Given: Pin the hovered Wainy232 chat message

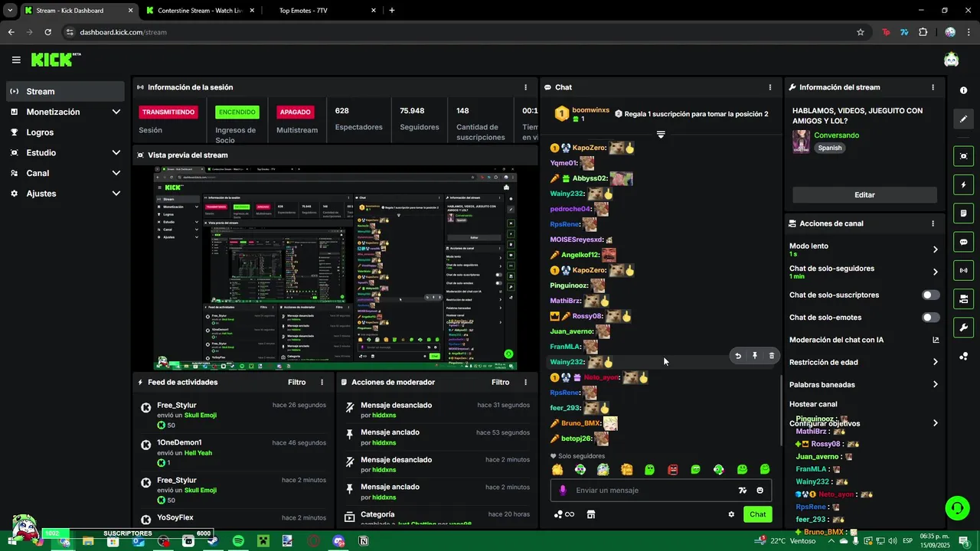Looking at the screenshot, I should 755,356.
